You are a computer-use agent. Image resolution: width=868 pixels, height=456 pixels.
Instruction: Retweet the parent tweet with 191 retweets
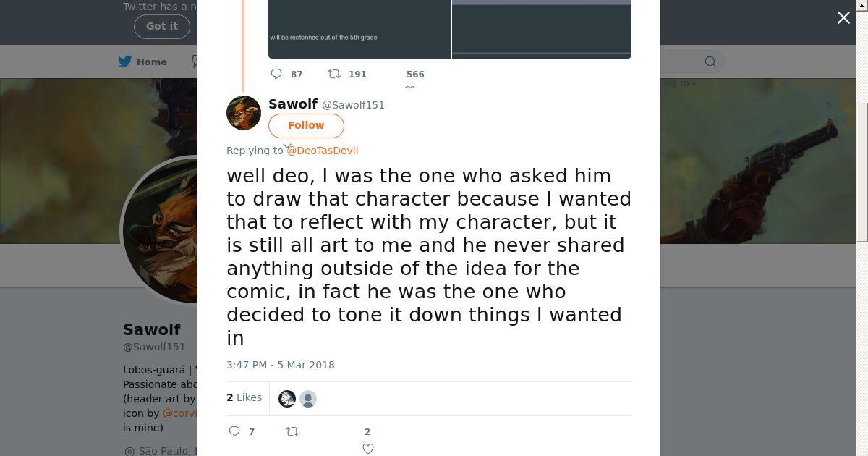334,74
